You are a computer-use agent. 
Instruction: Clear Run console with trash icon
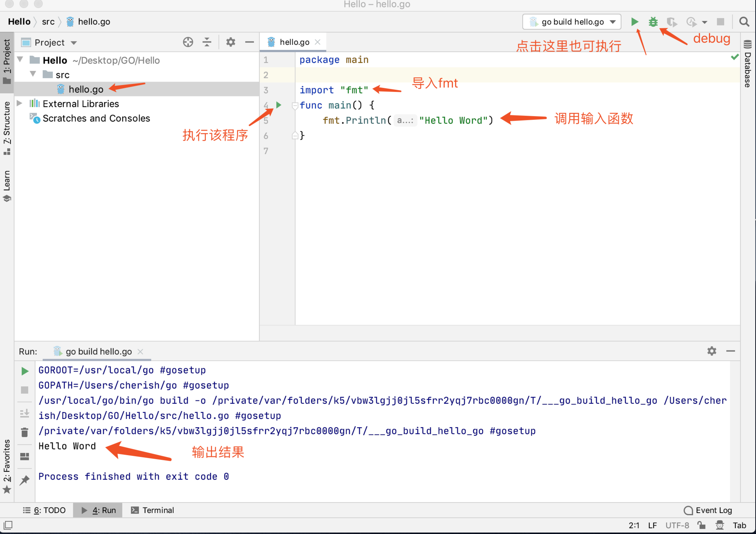25,432
